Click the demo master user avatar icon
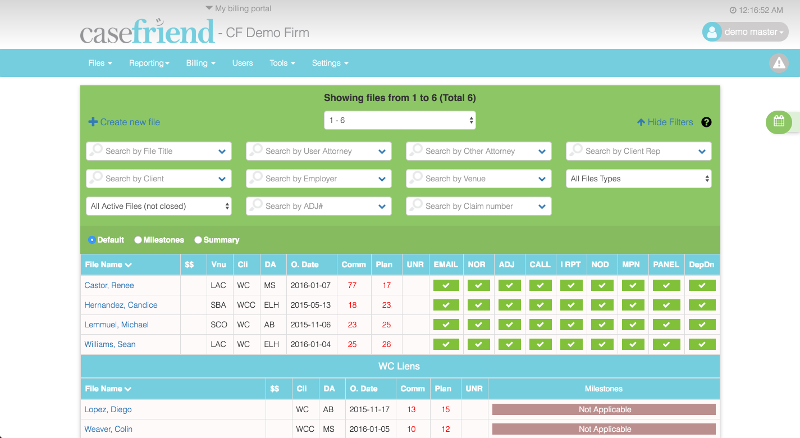 pyautogui.click(x=712, y=32)
